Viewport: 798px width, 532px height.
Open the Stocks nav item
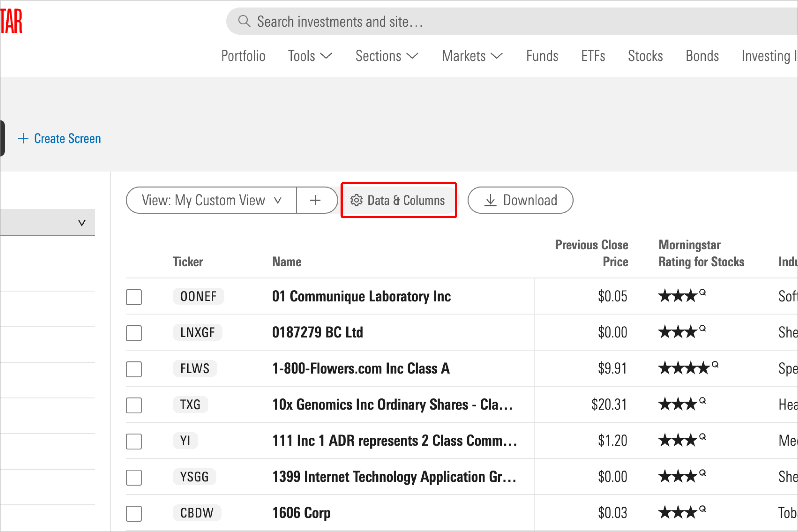pos(645,56)
